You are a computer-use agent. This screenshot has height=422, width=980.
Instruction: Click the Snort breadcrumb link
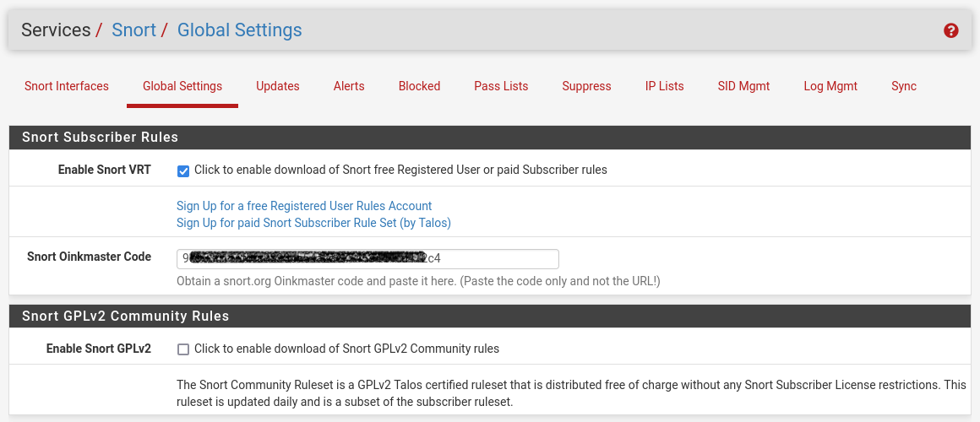(133, 30)
